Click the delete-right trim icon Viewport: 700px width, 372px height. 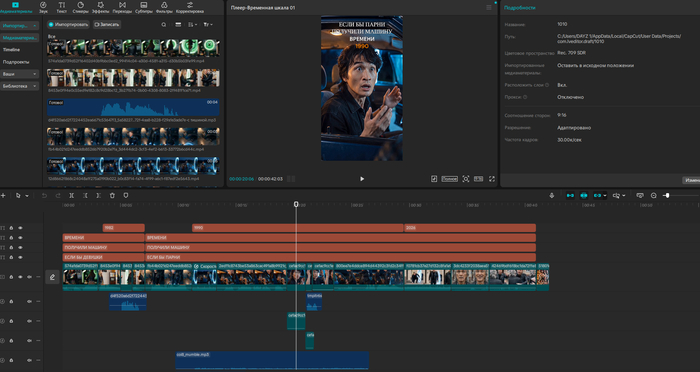tap(99, 196)
